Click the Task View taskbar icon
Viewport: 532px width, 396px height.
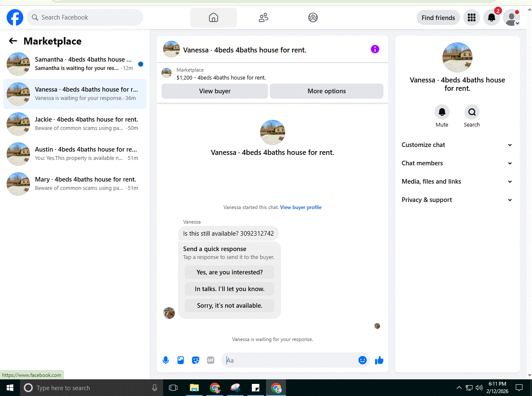(173, 388)
